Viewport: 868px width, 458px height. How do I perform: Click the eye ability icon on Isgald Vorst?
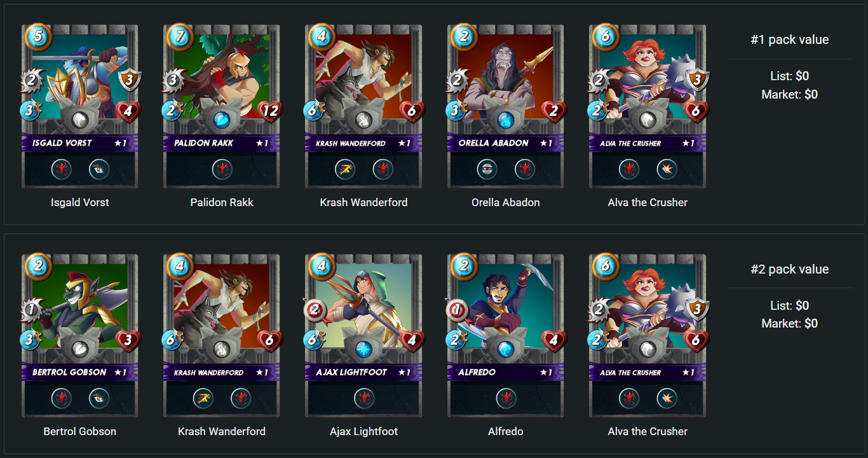[98, 169]
